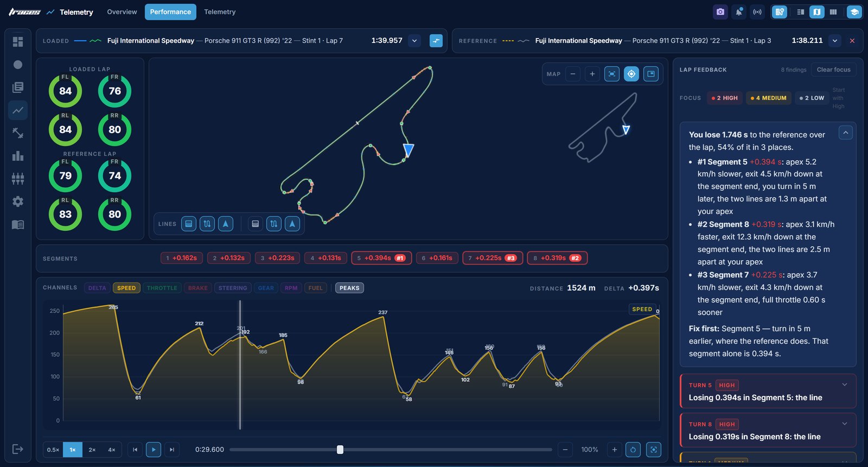Remove the reference lap with red X
The height and width of the screenshot is (467, 868).
[x=852, y=41]
